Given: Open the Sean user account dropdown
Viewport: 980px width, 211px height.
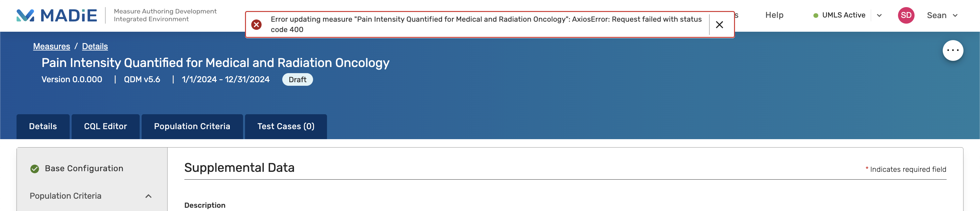Looking at the screenshot, I should [941, 16].
